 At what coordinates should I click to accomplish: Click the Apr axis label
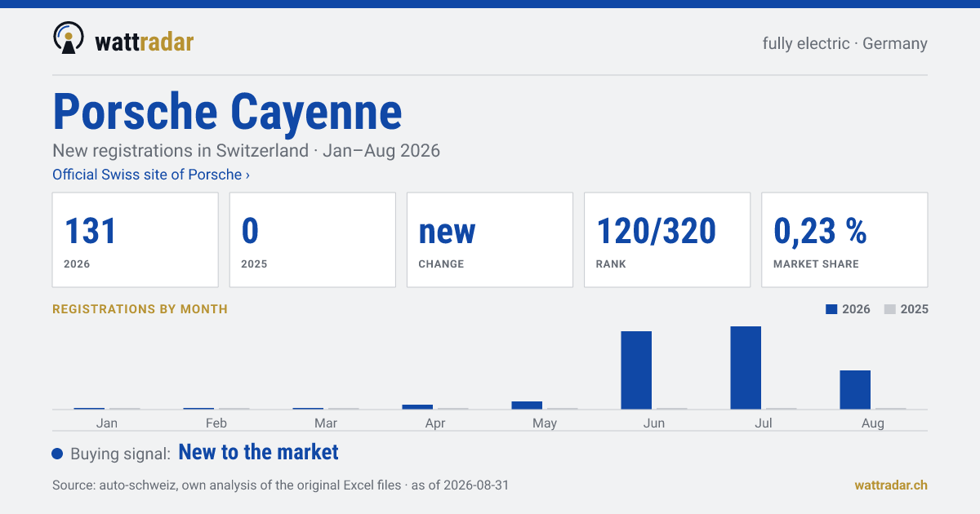tap(435, 423)
